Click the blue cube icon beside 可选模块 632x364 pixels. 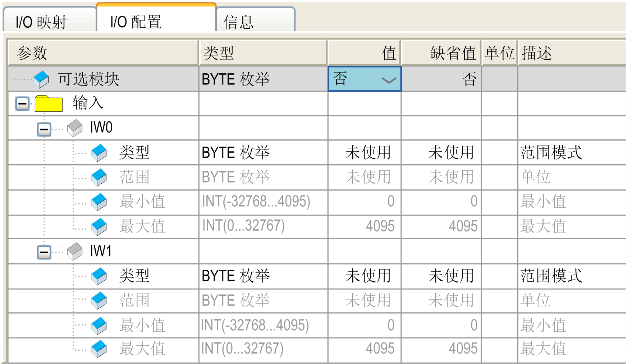tap(41, 79)
